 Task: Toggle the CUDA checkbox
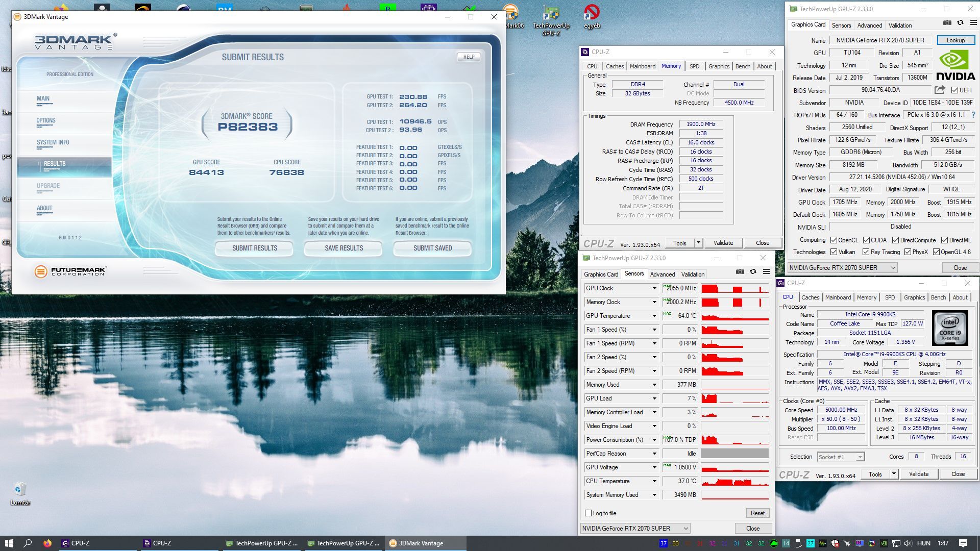pos(866,240)
